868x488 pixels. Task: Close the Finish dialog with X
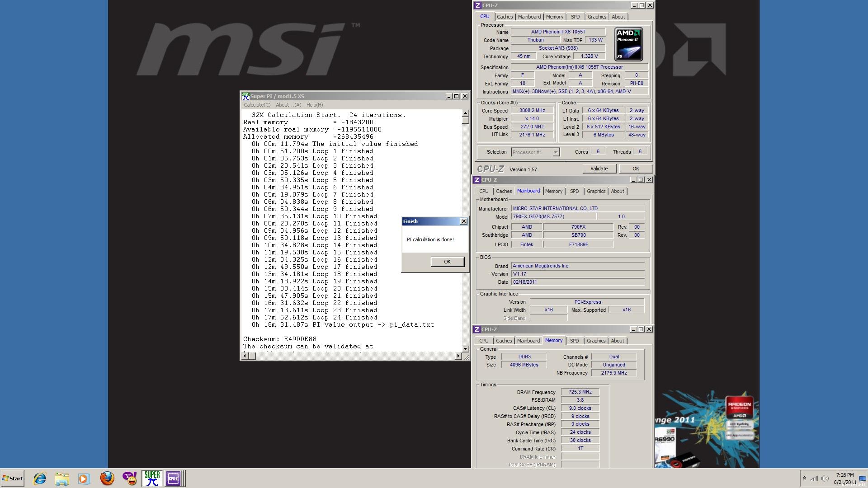coord(463,221)
